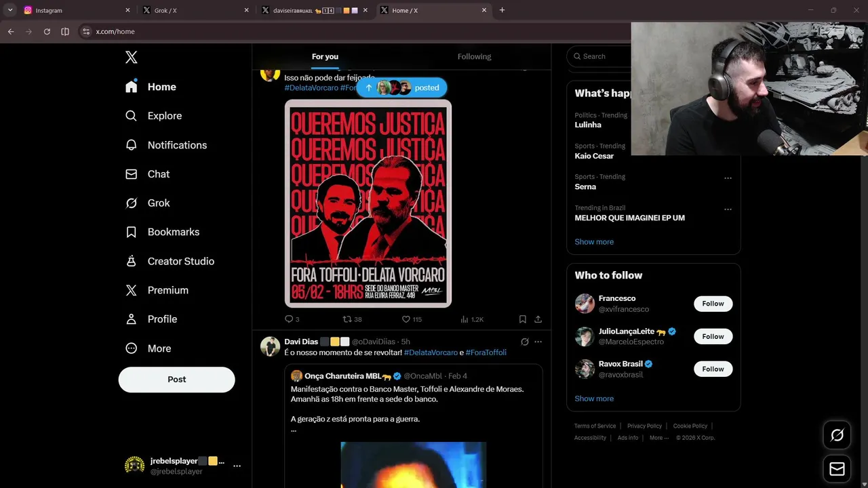Open Premium from the sidebar
The image size is (868, 488).
[157, 290]
